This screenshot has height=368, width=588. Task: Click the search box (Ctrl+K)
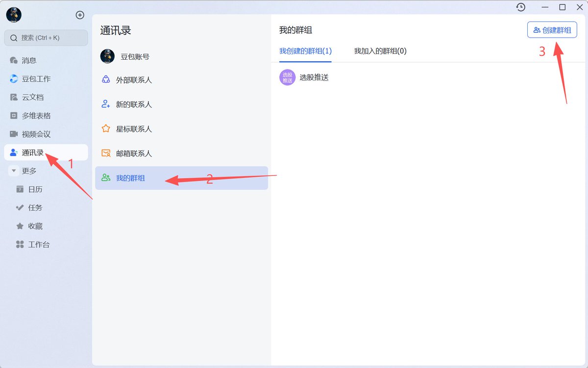[46, 38]
